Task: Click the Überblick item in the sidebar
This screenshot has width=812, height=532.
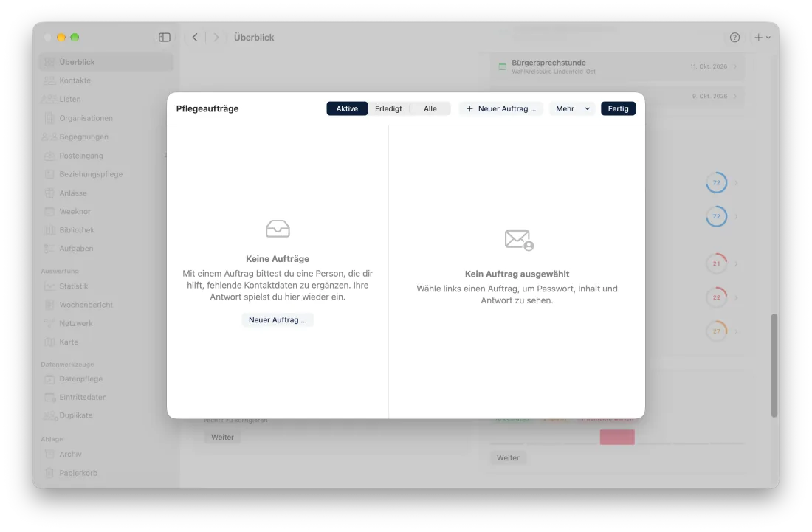Action: click(106, 62)
